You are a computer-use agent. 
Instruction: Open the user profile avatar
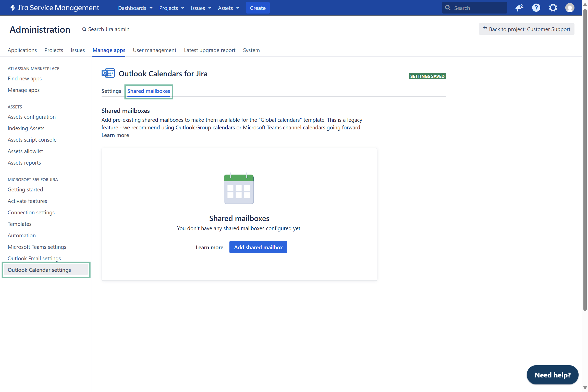tap(570, 8)
